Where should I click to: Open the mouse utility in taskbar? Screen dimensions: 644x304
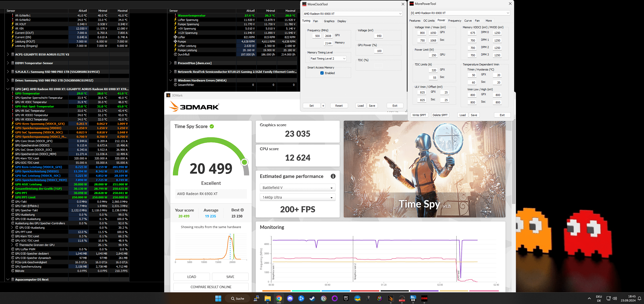click(x=368, y=298)
